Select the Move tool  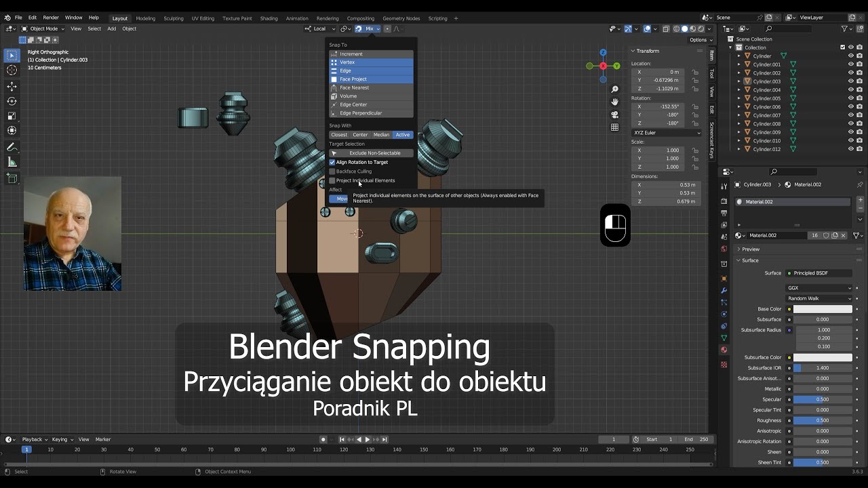pos(12,87)
